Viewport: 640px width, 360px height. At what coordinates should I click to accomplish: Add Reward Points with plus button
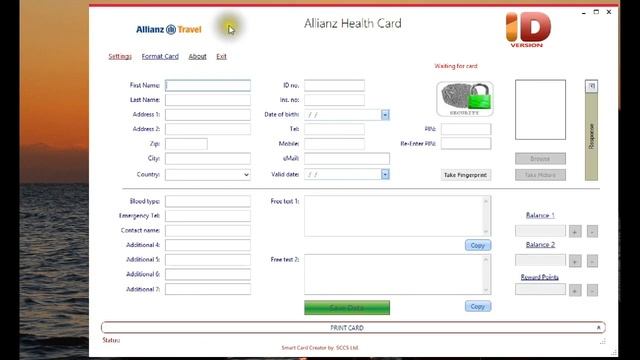pyautogui.click(x=575, y=290)
